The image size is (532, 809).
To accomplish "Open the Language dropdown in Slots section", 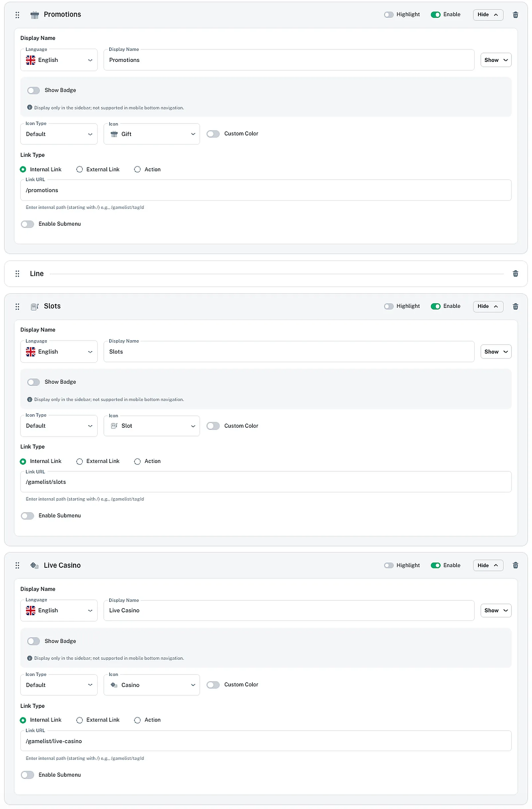I will click(x=59, y=351).
